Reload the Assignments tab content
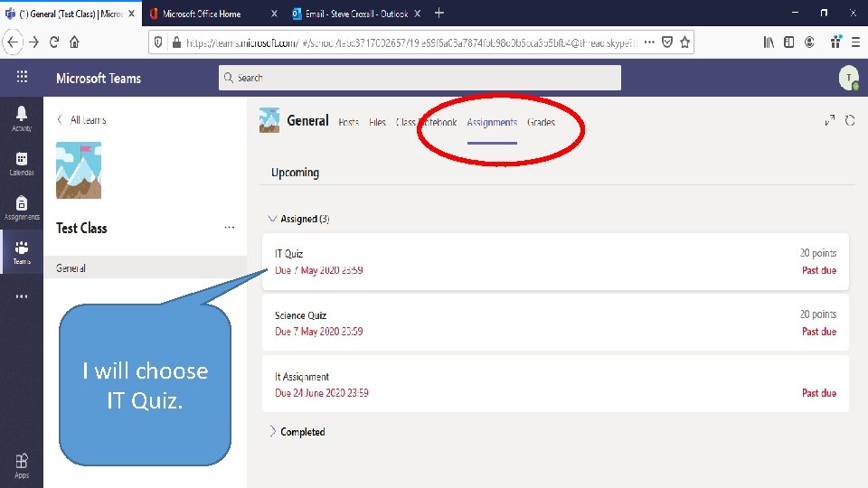Image resolution: width=868 pixels, height=488 pixels. click(850, 120)
